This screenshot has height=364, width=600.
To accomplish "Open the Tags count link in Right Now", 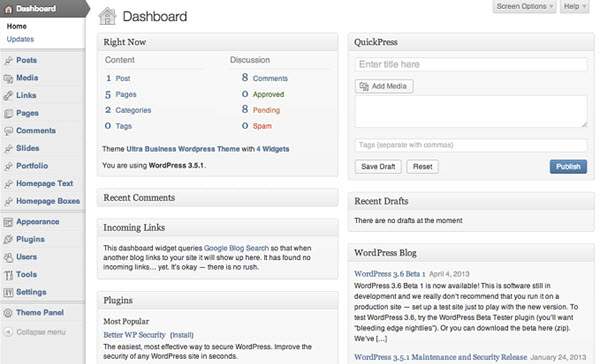I will [x=119, y=126].
